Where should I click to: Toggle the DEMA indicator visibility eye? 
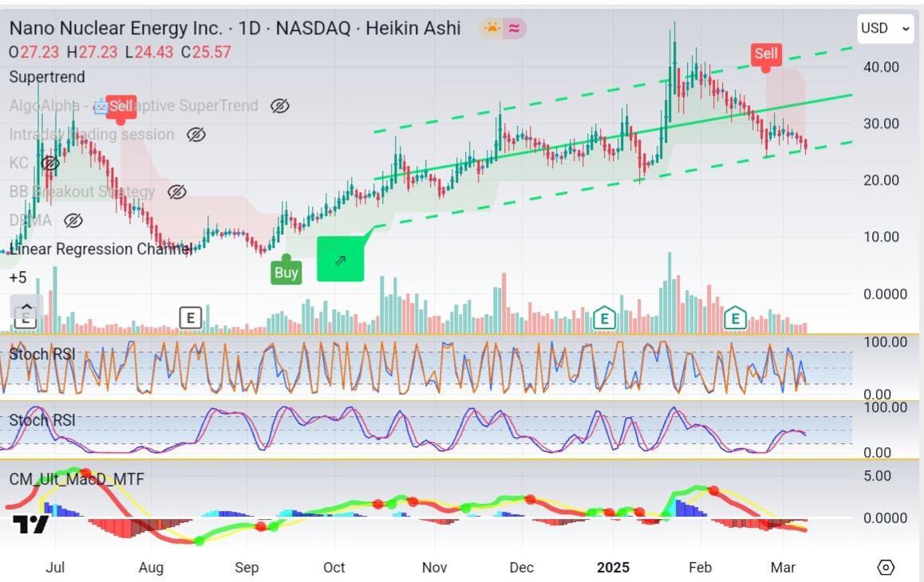[x=73, y=221]
